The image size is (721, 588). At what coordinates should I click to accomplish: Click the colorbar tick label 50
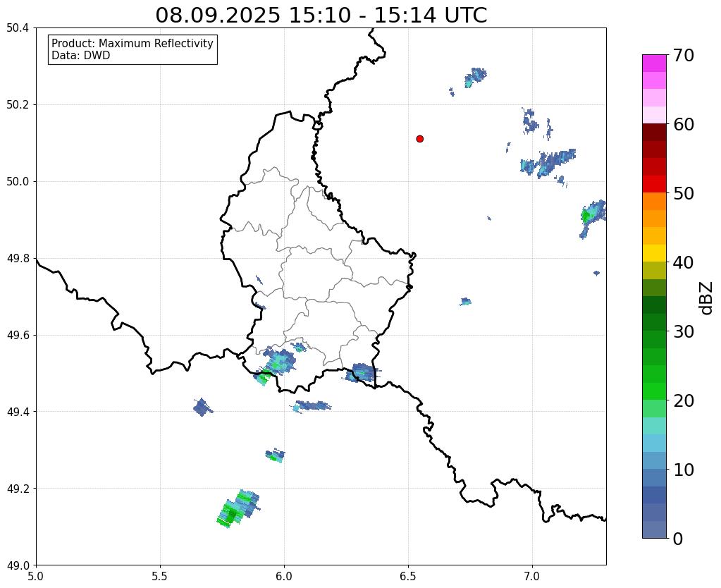coord(684,193)
